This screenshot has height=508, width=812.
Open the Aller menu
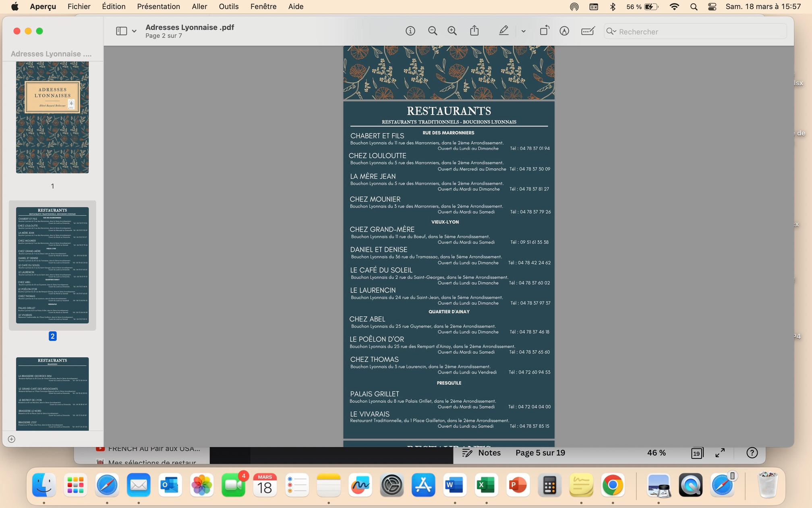click(199, 6)
